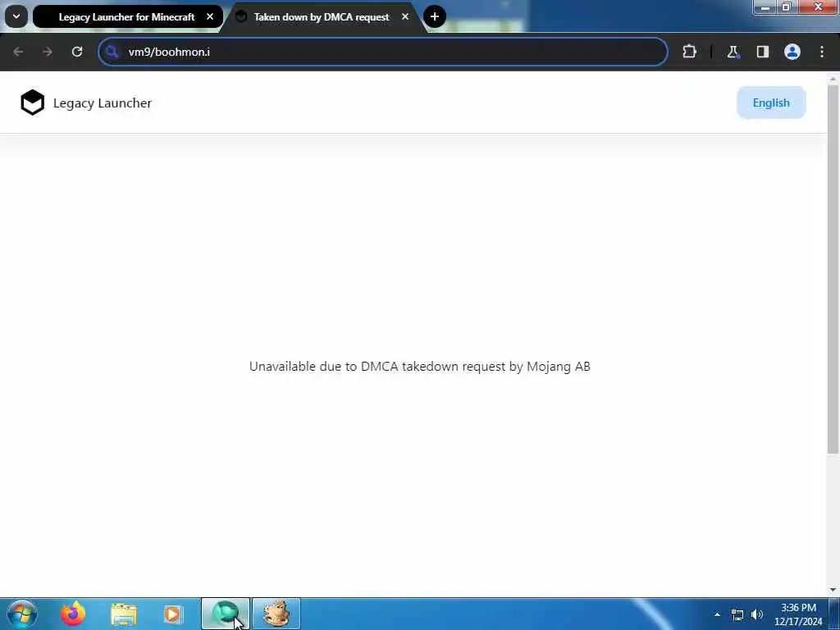Screen dimensions: 840x630
Task: Open the Chrome Labs flask icon
Action: [x=733, y=52]
